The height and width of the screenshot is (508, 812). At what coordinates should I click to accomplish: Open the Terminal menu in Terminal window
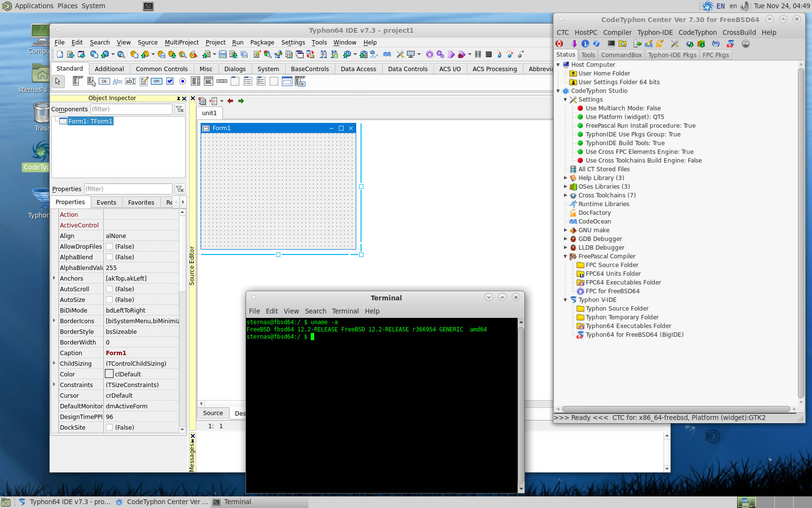click(x=345, y=311)
